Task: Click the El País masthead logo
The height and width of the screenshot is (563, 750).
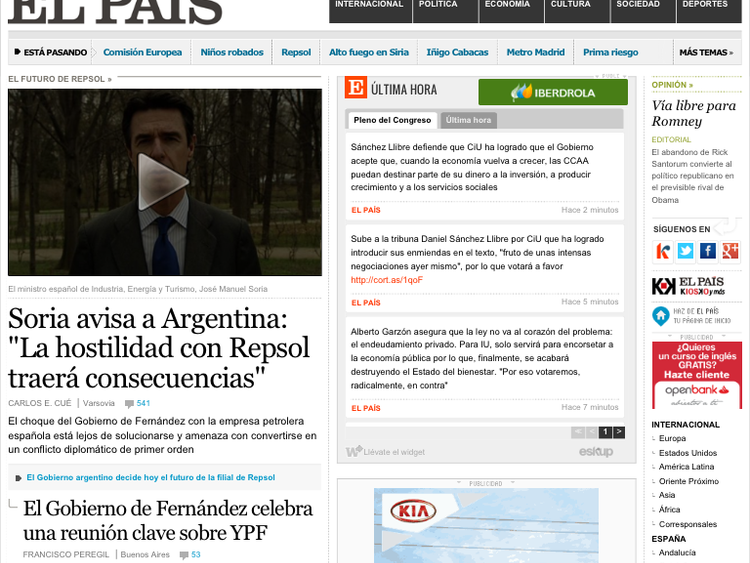Action: (x=115, y=11)
